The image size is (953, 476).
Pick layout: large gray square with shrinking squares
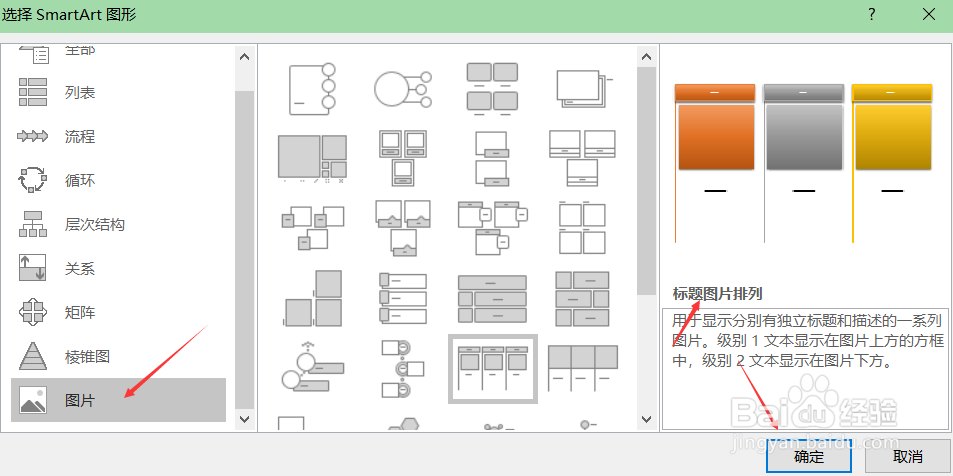pos(312,158)
